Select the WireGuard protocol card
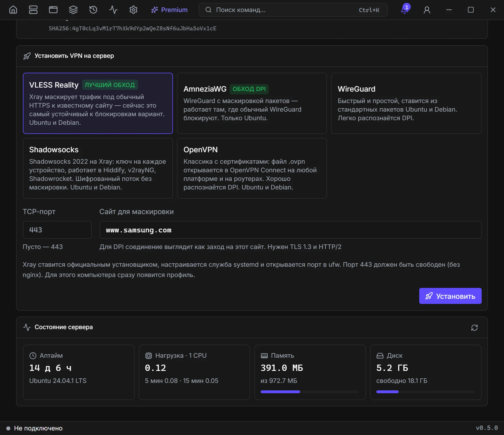504x435 pixels. coord(406,103)
